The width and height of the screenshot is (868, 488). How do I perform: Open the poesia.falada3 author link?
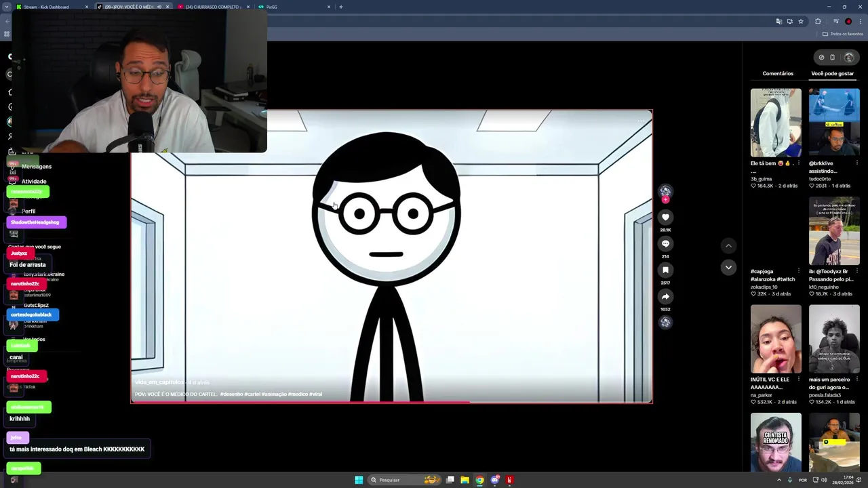[x=825, y=395]
